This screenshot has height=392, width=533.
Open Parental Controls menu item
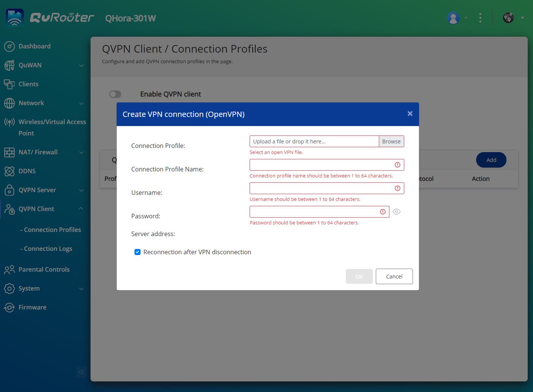point(44,269)
